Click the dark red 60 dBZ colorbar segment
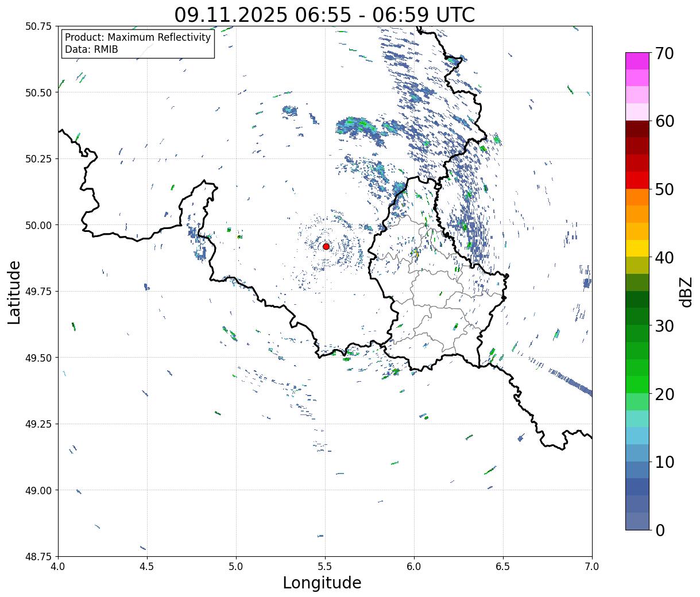Image resolution: width=700 pixels, height=597 pixels. (637, 129)
